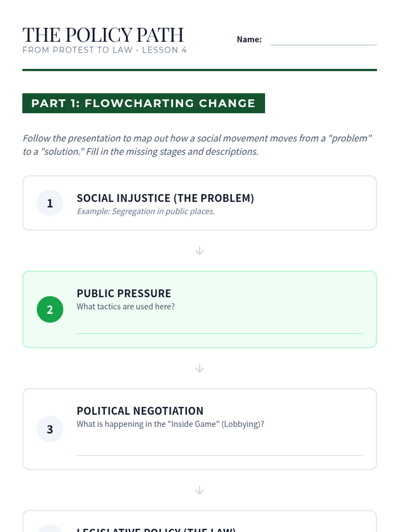Click the step 1 number circle

[x=50, y=203]
